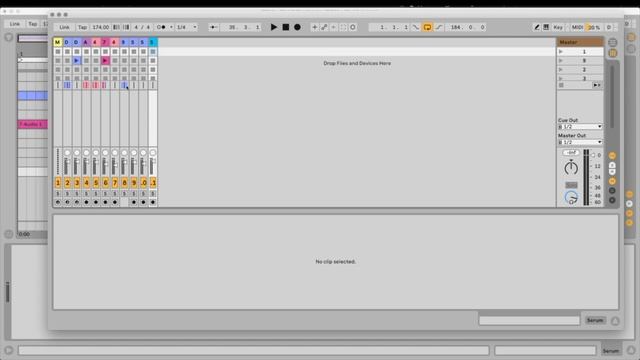Toggle the Master Solo/Cue button
The image size is (640, 360).
(x=571, y=185)
